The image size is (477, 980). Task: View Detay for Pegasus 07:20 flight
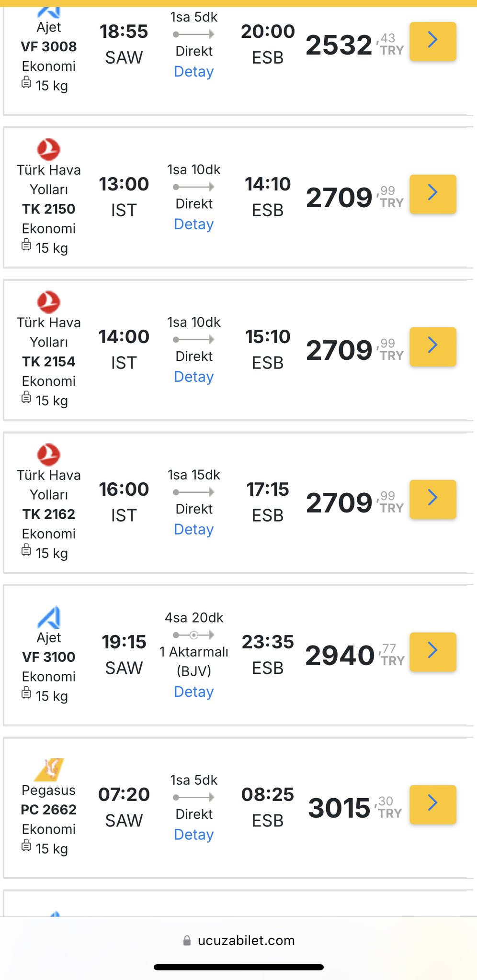tap(193, 835)
